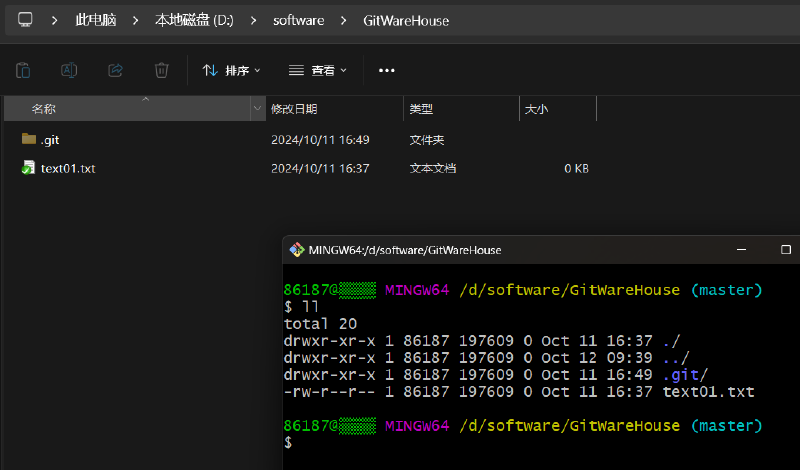
Task: Click the empty terminal prompt at the bottom
Action: coord(288,442)
